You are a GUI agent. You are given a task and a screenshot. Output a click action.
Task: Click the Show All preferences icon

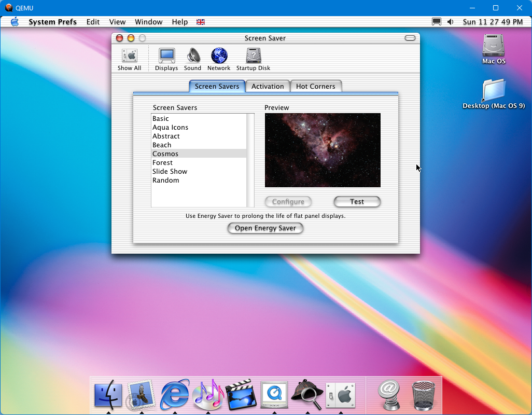pos(129,59)
